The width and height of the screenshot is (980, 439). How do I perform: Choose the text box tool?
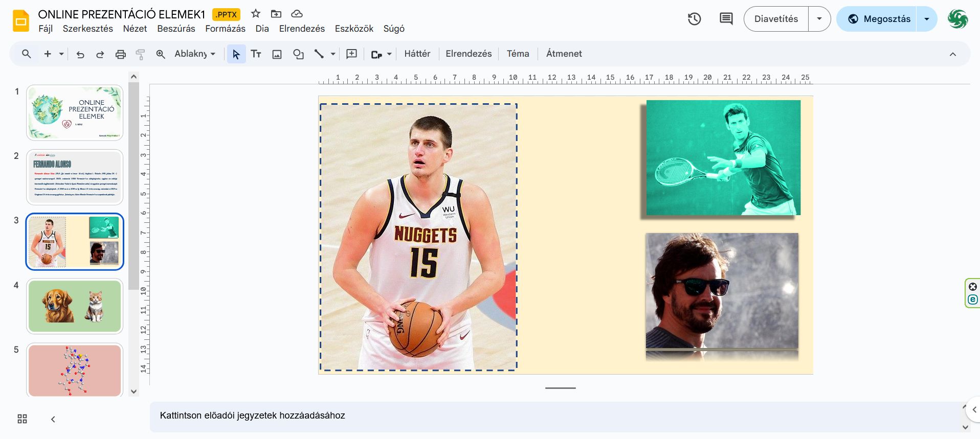click(256, 54)
